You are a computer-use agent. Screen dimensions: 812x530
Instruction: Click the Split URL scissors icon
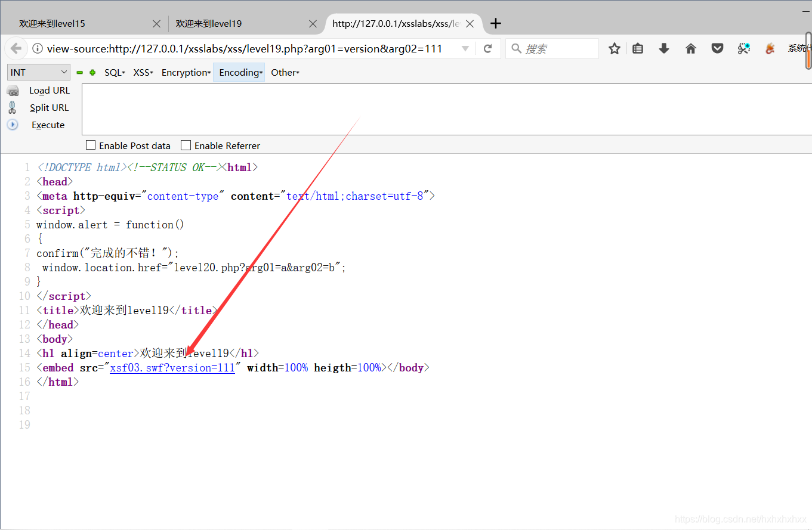pos(12,107)
